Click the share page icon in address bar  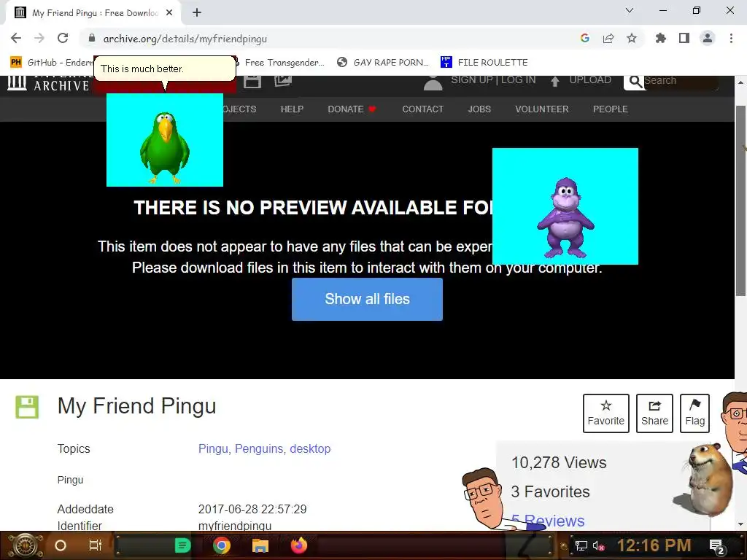[x=608, y=38]
